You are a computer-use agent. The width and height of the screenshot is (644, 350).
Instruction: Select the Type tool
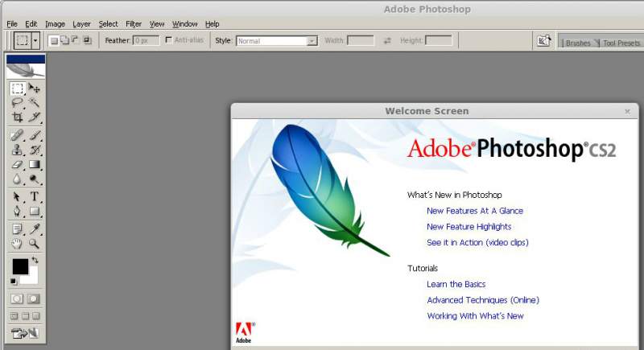[35, 196]
